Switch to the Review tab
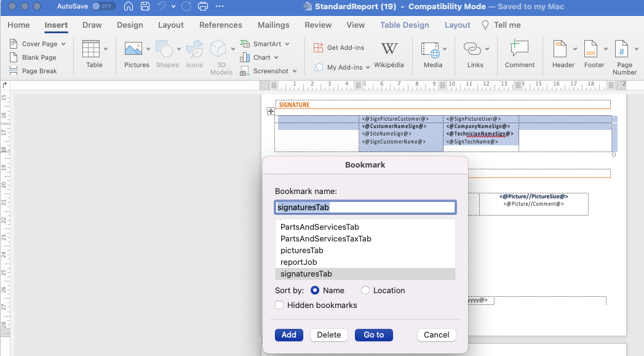The height and width of the screenshot is (356, 644). (318, 25)
